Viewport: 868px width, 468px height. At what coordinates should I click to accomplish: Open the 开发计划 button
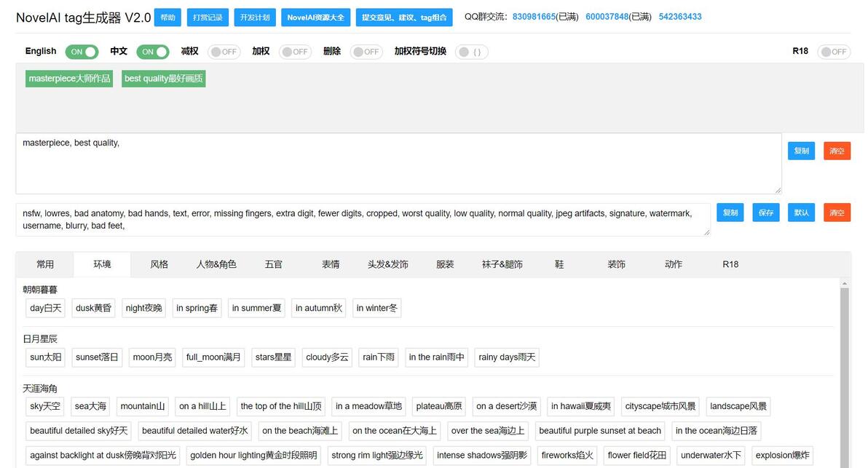[255, 17]
